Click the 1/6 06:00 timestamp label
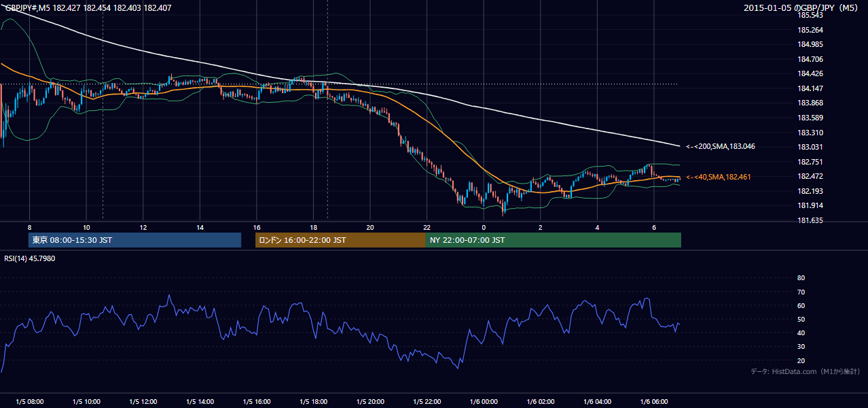Viewport: 868px width, 408px height. tap(654, 402)
